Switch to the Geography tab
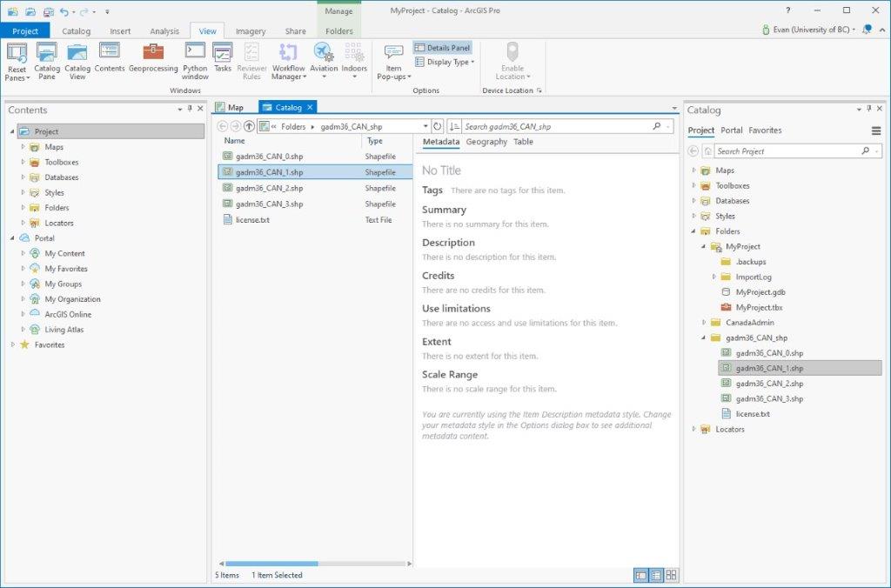 (486, 142)
